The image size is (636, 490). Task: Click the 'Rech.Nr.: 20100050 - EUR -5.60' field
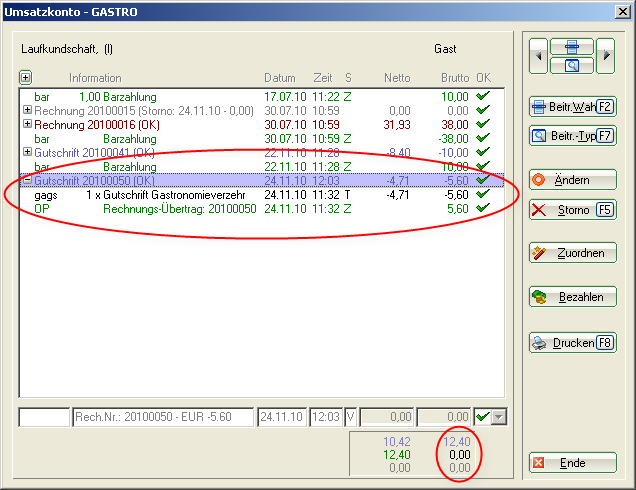click(163, 417)
